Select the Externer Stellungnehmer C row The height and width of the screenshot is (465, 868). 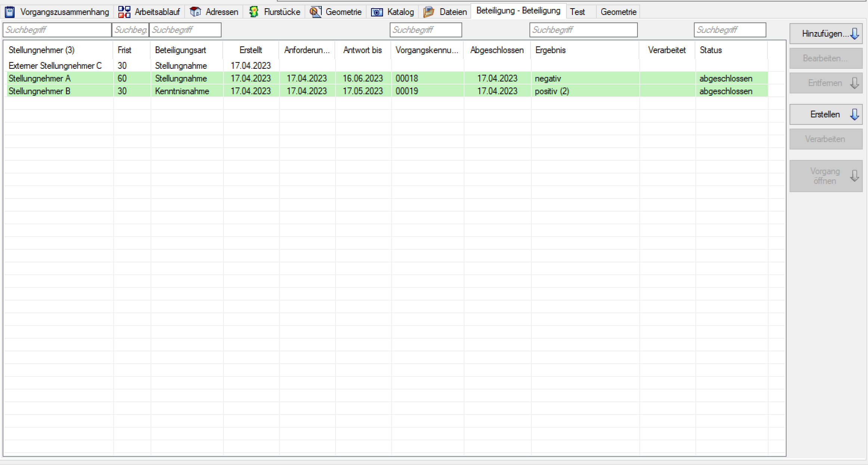pyautogui.click(x=55, y=66)
